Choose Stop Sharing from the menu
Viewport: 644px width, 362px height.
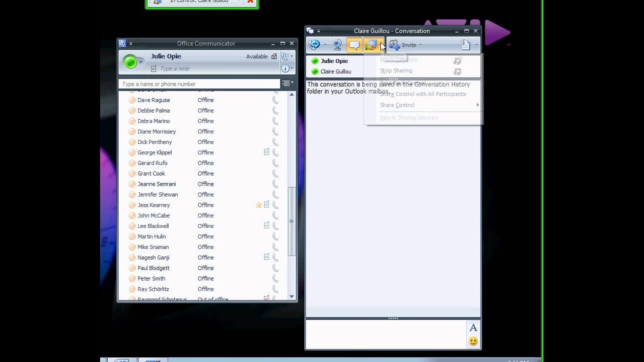[396, 71]
